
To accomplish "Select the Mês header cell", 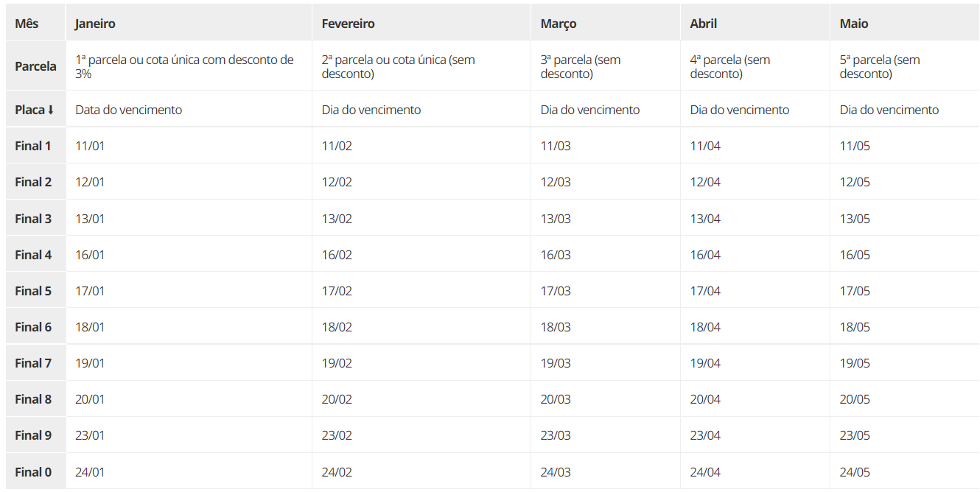I will (27, 24).
